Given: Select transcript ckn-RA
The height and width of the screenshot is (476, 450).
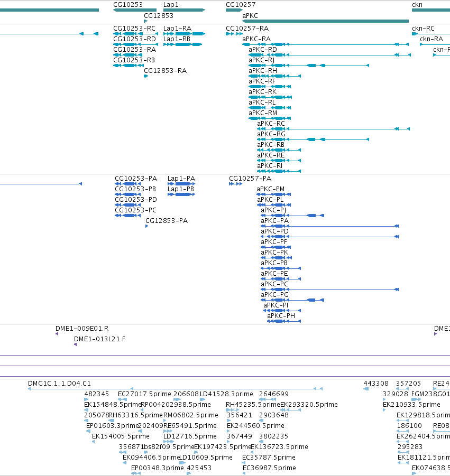Looking at the screenshot, I should pyautogui.click(x=431, y=39).
